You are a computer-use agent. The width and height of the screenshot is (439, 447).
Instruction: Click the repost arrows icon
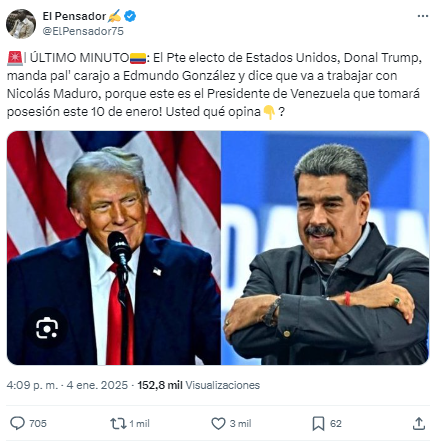point(118,423)
